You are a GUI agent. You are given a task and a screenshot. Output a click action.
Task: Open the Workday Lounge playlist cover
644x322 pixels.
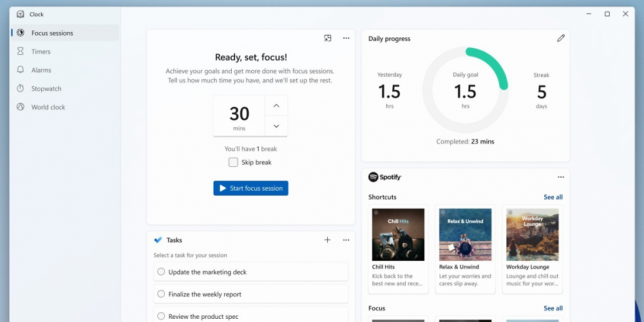[533, 234]
